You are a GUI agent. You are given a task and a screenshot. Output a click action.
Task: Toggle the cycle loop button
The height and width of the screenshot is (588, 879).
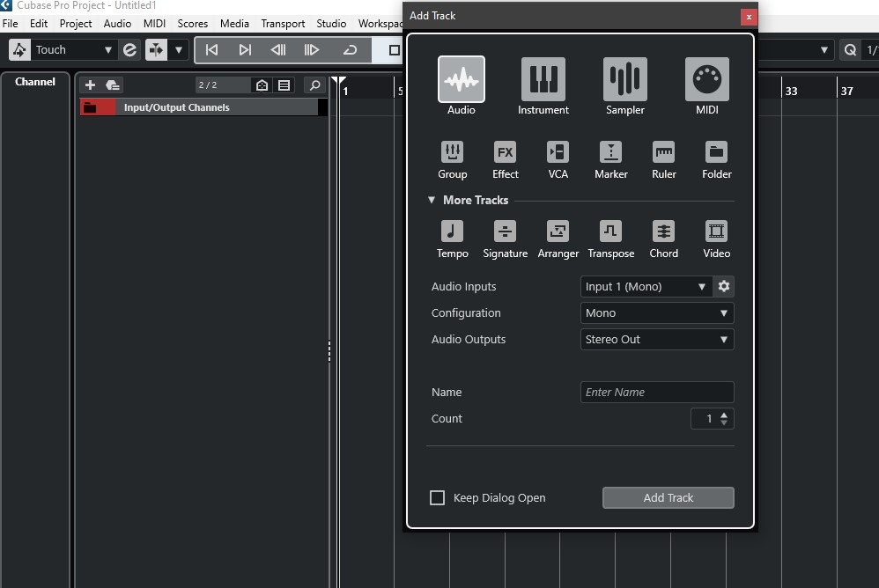click(x=350, y=50)
